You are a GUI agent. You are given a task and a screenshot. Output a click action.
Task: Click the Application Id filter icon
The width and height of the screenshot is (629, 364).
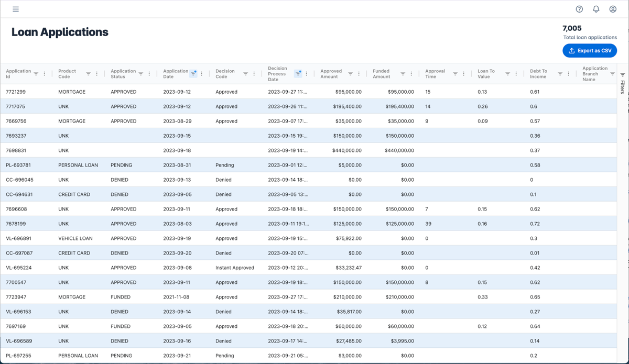36,74
